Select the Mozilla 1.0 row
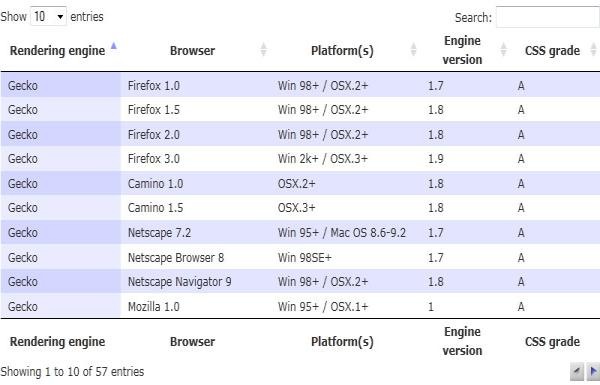The width and height of the screenshot is (600, 385). tap(300, 306)
